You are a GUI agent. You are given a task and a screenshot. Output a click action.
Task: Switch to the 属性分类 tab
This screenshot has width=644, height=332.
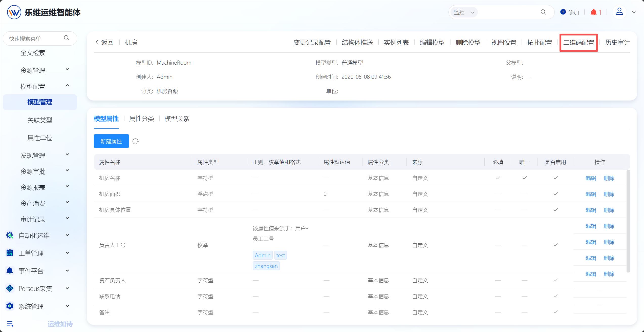(x=142, y=119)
